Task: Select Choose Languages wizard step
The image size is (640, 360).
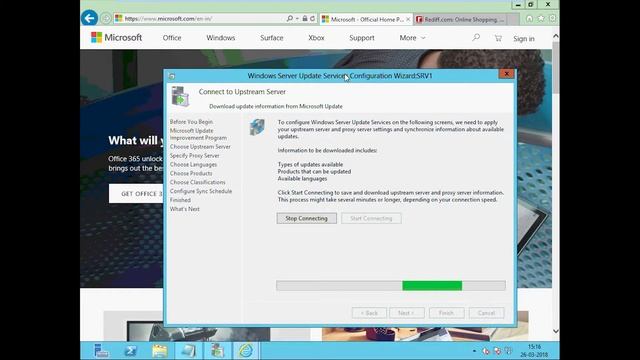Action: [193, 164]
